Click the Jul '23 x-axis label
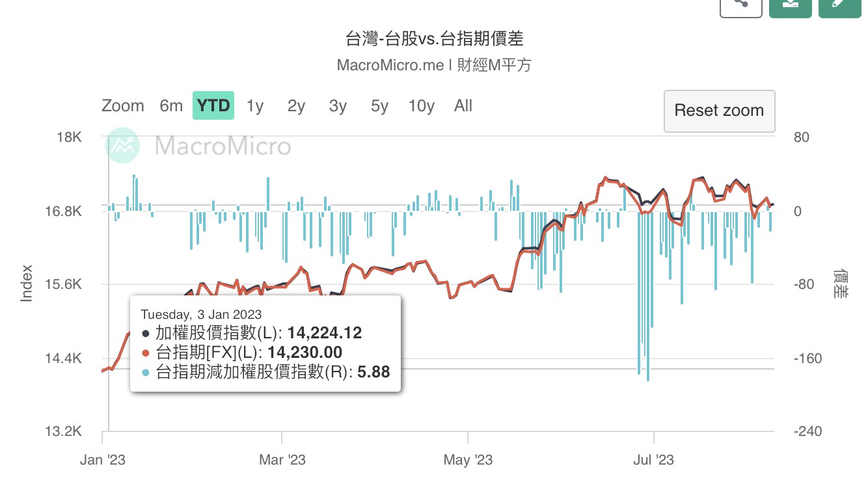The height and width of the screenshot is (488, 868). [653, 461]
